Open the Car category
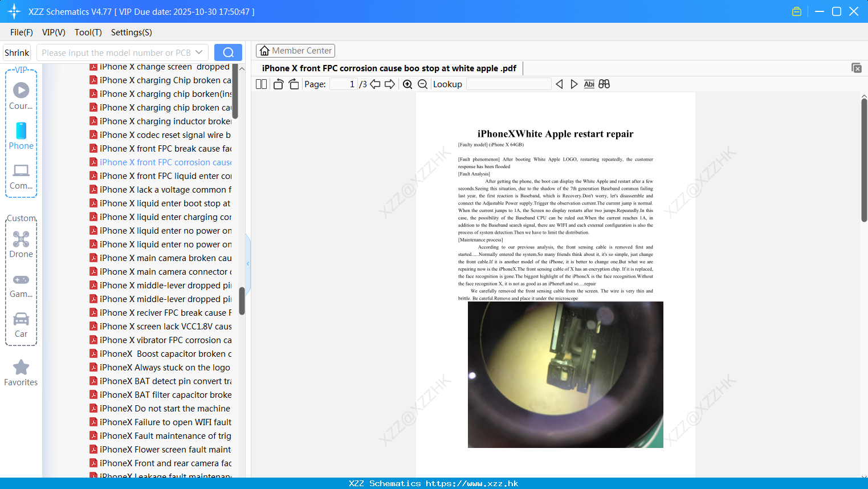Image resolution: width=868 pixels, height=489 pixels. pos(21,325)
